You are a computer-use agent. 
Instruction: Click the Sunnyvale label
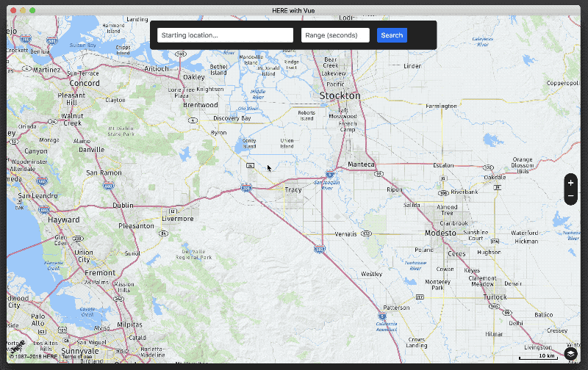tap(80, 351)
